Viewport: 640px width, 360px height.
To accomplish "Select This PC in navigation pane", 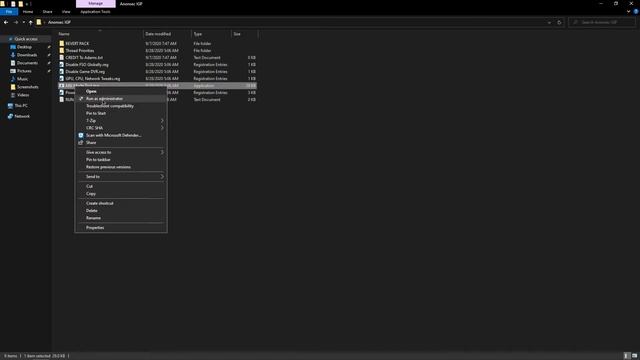I will click(x=21, y=106).
